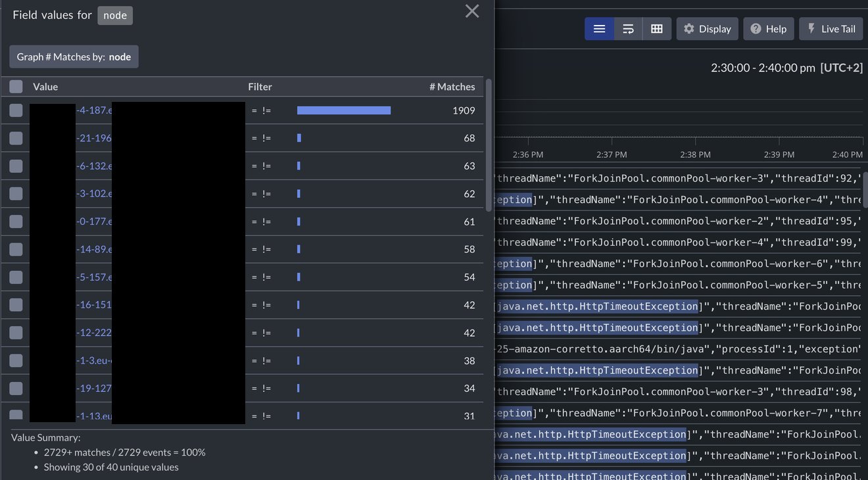Screen dimensions: 868x480
Task: Check the box for row -14-89
Action: 16,249
